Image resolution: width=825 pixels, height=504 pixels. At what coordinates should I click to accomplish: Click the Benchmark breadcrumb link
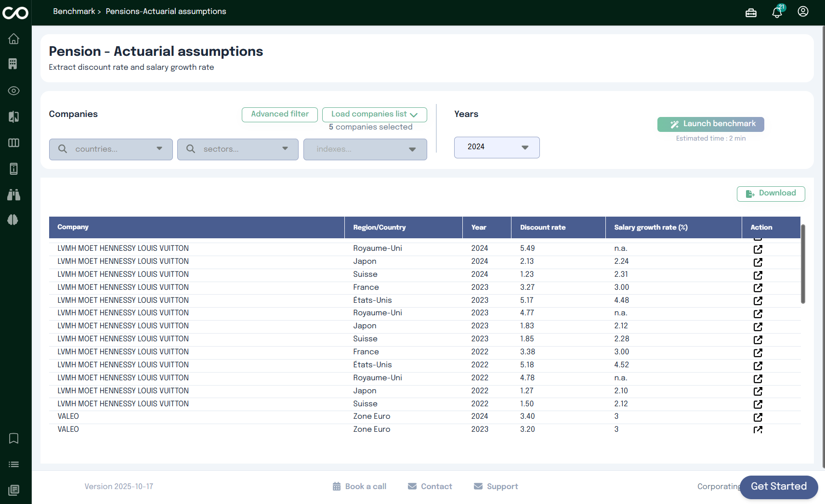click(74, 12)
